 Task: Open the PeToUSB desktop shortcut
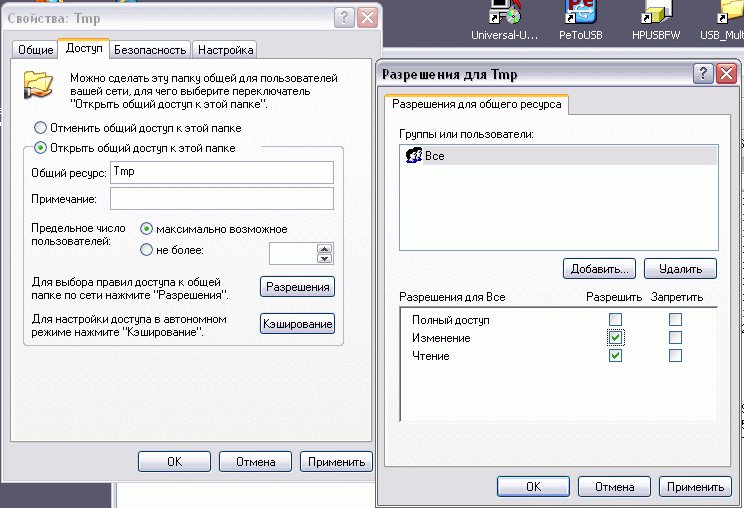[580, 14]
